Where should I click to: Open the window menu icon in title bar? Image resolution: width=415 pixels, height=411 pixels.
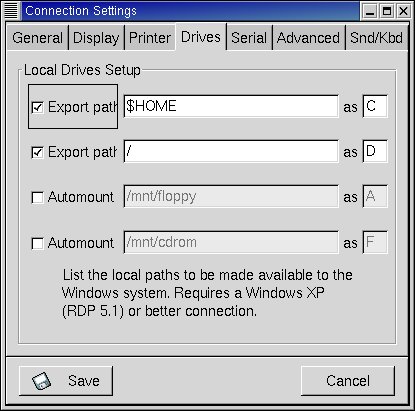pyautogui.click(x=11, y=11)
